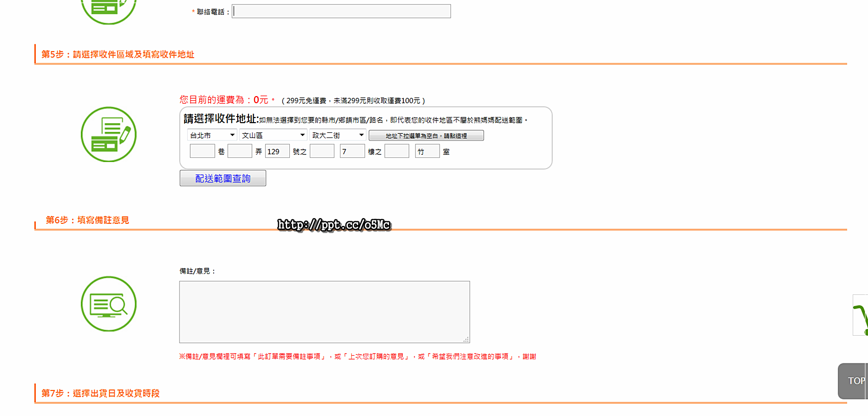The image size is (868, 416).
Task: Click the 樓 floor field containing 7
Action: (352, 151)
